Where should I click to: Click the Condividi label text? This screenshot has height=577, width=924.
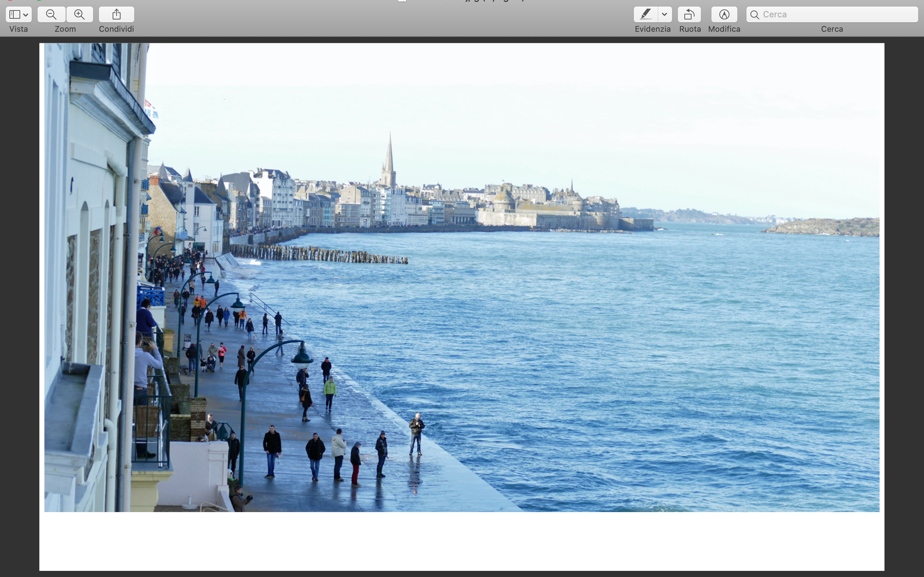(117, 29)
